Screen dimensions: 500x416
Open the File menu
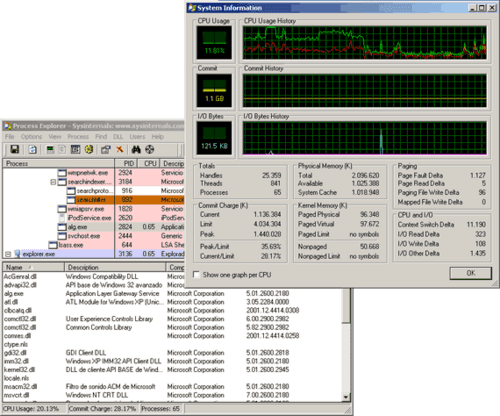pyautogui.click(x=10, y=137)
